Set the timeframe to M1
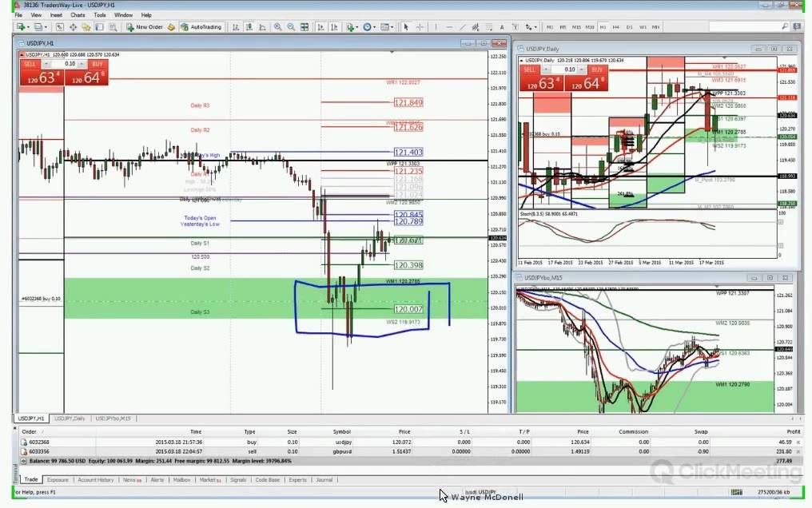 tap(549, 27)
